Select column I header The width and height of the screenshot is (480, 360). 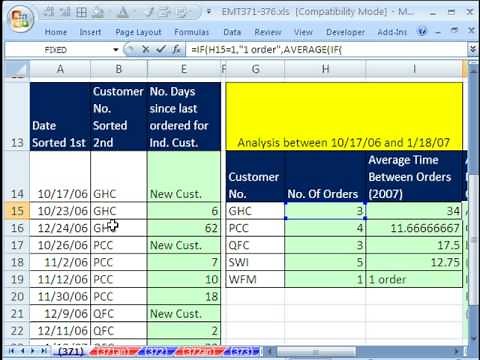point(414,69)
